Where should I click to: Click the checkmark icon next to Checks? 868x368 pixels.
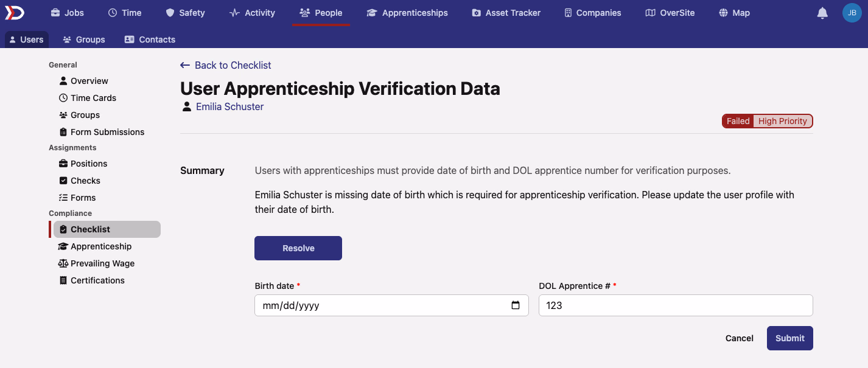(x=63, y=181)
